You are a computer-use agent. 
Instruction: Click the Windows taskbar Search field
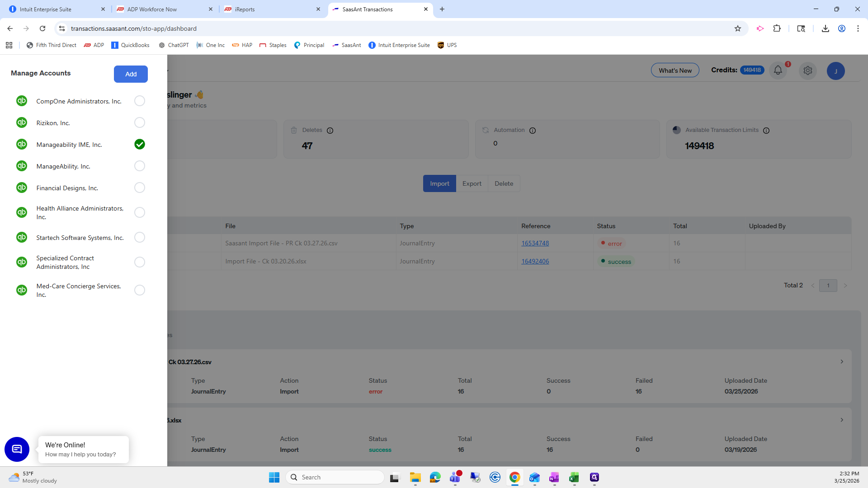point(335,477)
